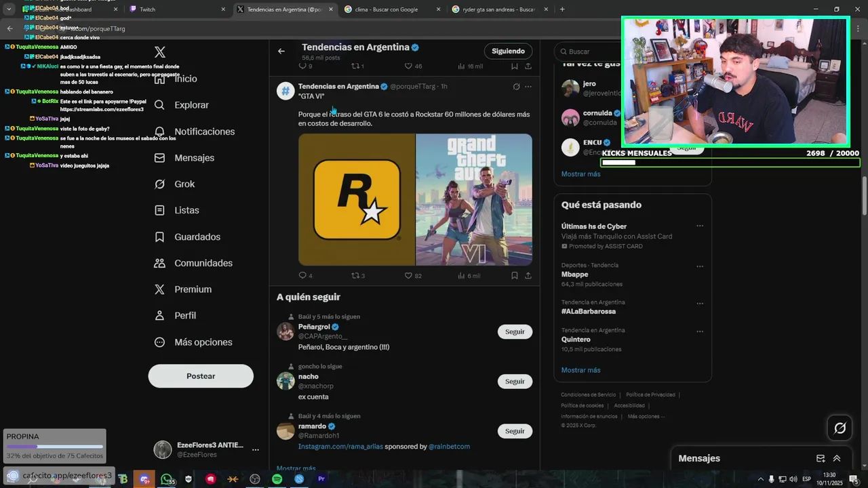The image size is (868, 488).
Task: Open Explorar in the sidebar
Action: pyautogui.click(x=182, y=105)
